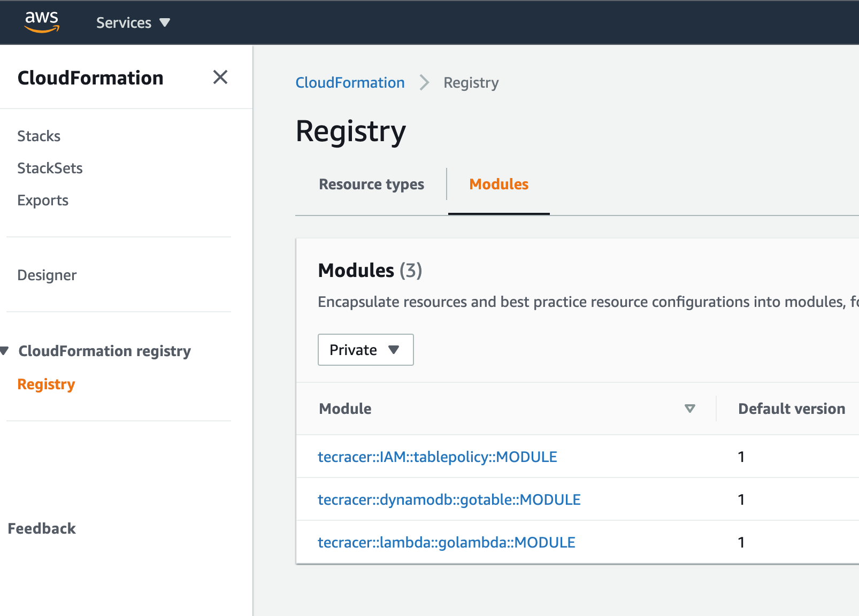
Task: Open the Services dropdown menu
Action: coord(133,22)
